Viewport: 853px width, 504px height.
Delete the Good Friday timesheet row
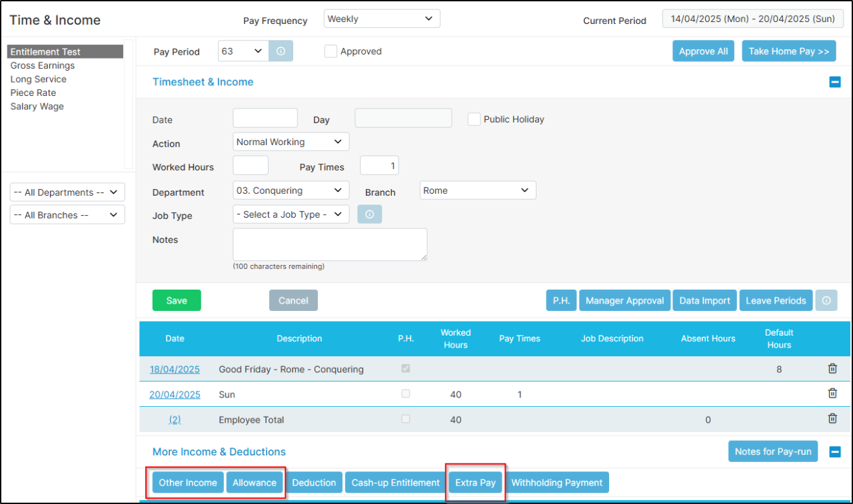[832, 368]
